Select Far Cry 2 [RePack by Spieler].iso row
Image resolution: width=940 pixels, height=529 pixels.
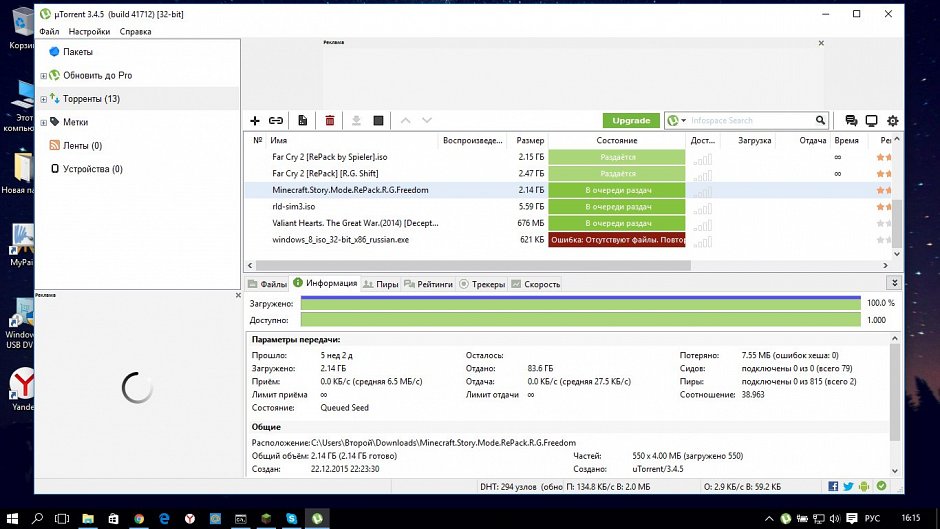(x=569, y=157)
